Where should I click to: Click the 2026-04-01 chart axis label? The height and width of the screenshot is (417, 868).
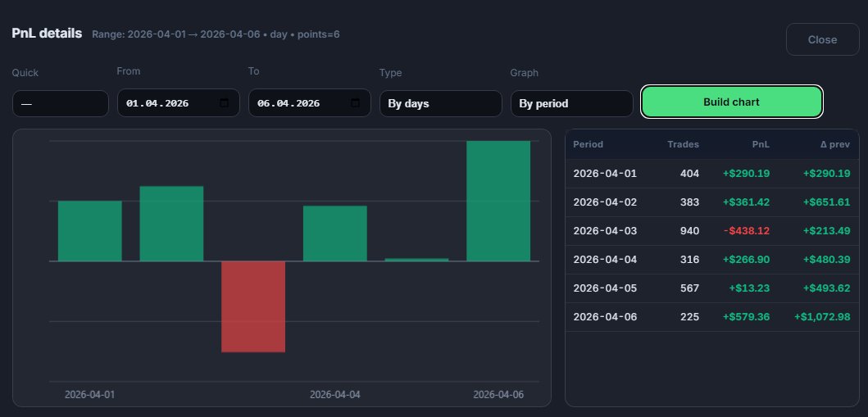click(89, 395)
